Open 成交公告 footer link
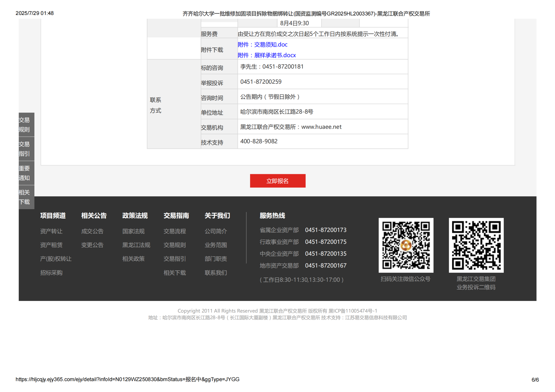The height and width of the screenshot is (392, 555). click(92, 231)
